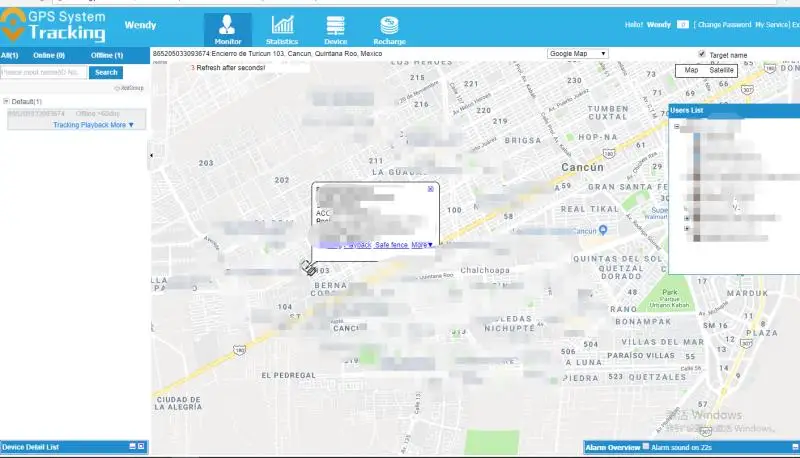Click the Users List panel header

coord(734,110)
